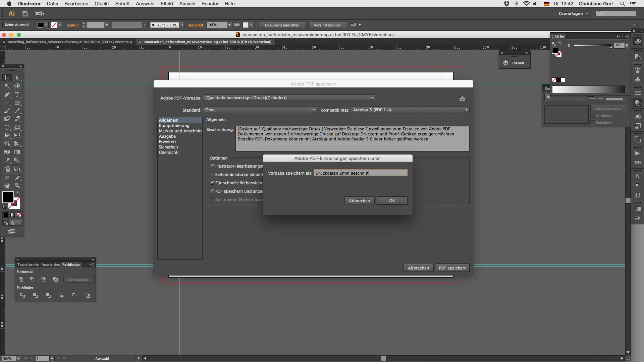This screenshot has height=362, width=644.
Task: Open the Standard dropdown menu
Action: point(260,110)
